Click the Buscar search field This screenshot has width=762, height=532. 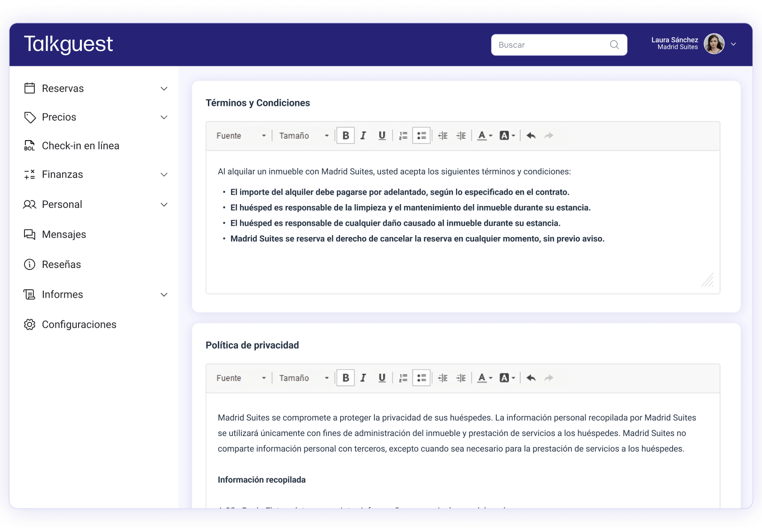coord(559,45)
